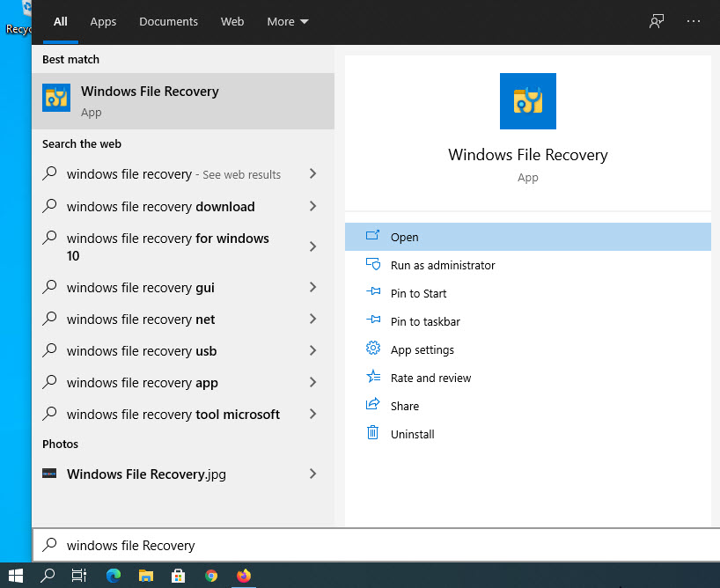Expand the Windows File Recovery.jpg arrow
720x588 pixels.
312,474
